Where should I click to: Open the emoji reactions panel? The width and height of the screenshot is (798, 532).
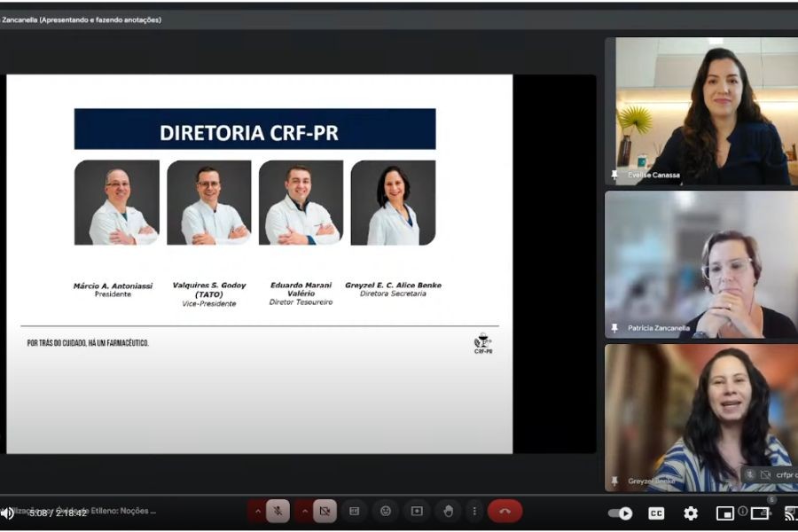pos(386,511)
